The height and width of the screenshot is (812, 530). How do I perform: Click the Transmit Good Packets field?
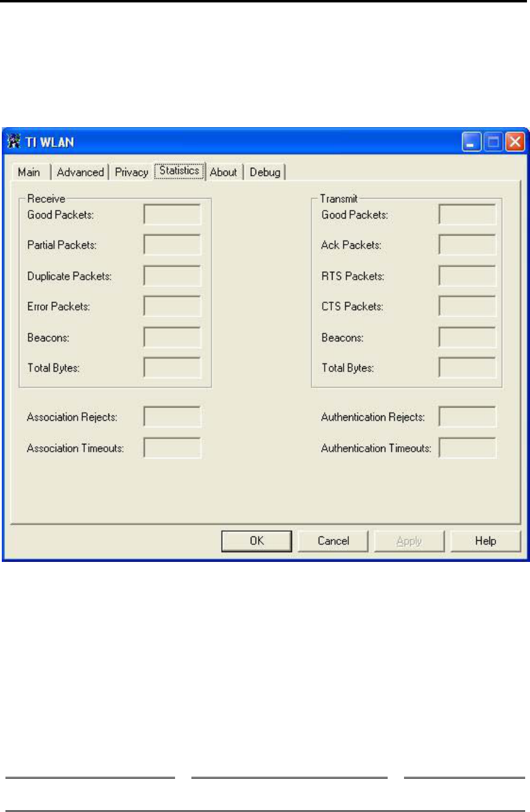click(467, 214)
